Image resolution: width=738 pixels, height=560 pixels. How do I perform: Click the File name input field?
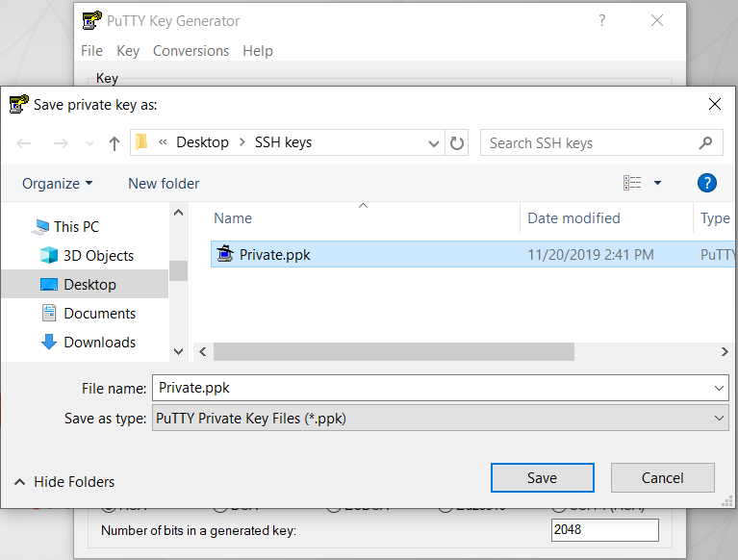pyautogui.click(x=433, y=388)
